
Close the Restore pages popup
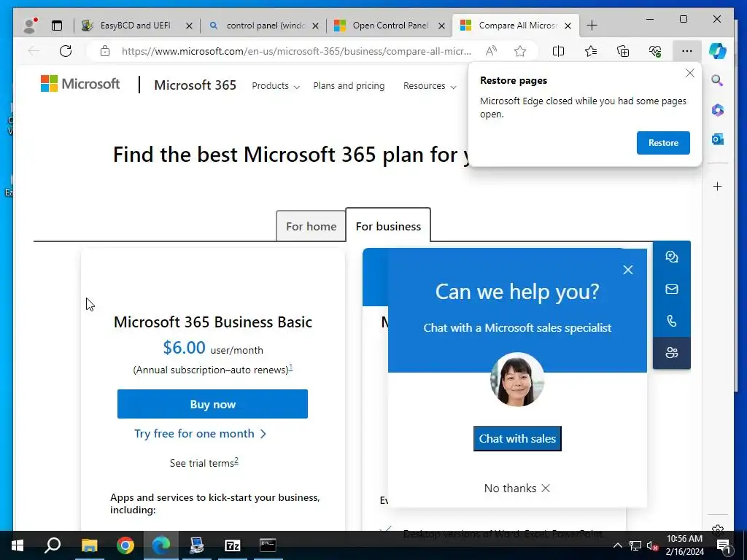tap(690, 74)
